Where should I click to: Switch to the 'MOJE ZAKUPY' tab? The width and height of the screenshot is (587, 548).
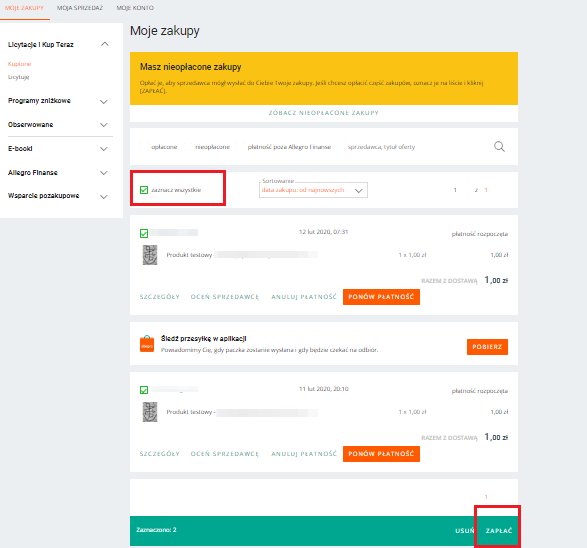tap(24, 8)
